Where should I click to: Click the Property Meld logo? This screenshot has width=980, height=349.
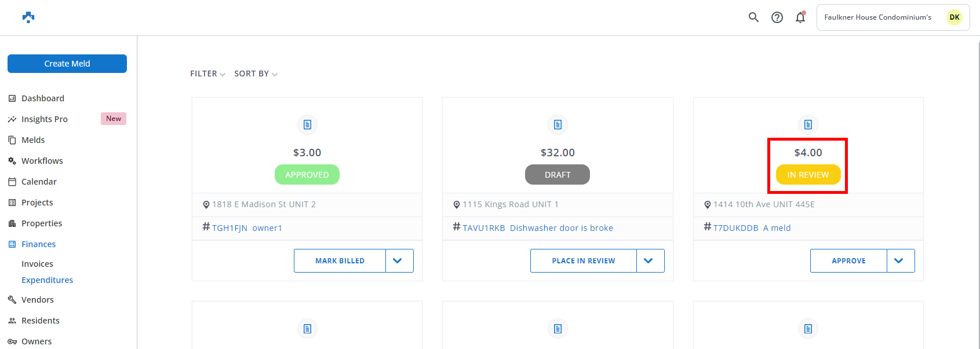pyautogui.click(x=28, y=17)
